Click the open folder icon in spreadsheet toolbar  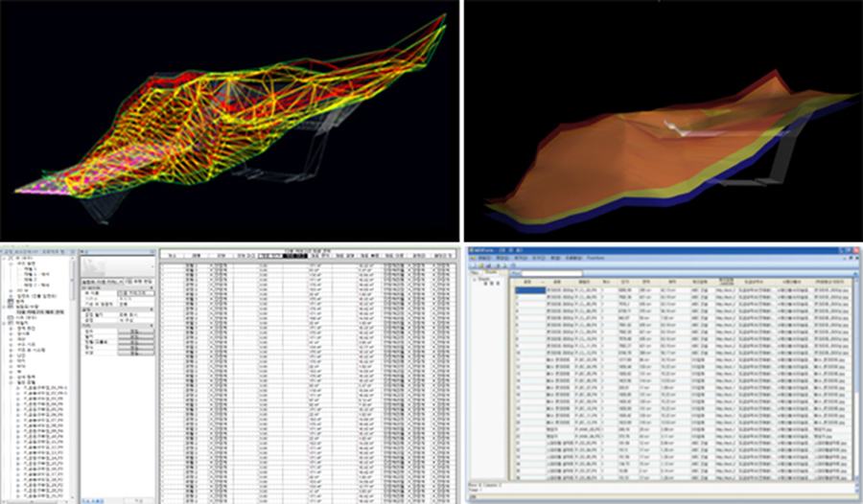(x=480, y=265)
